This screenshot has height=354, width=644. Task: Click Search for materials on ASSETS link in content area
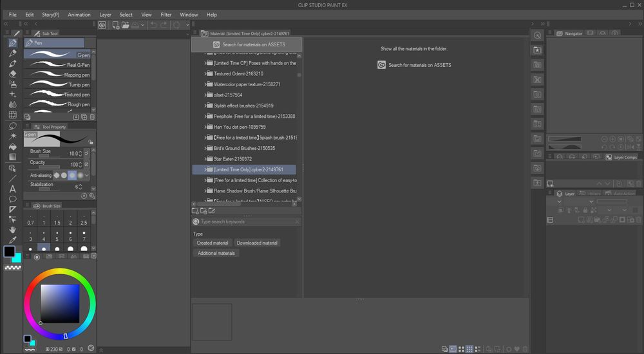414,65
